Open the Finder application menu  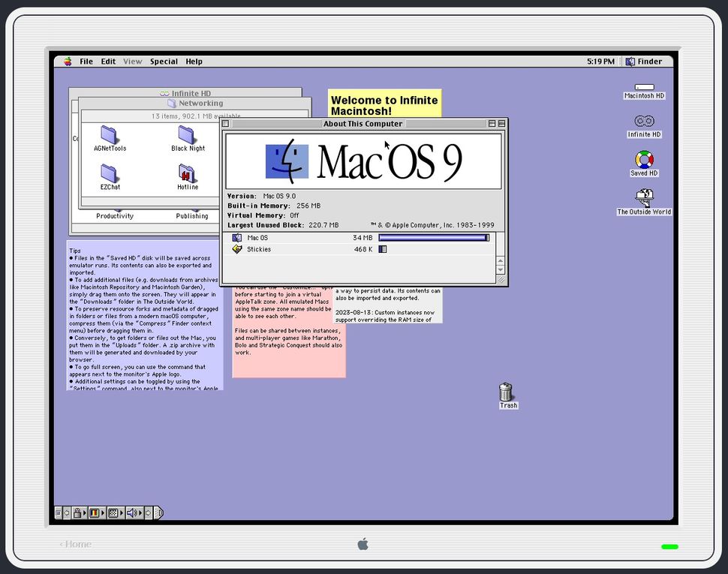coord(645,62)
